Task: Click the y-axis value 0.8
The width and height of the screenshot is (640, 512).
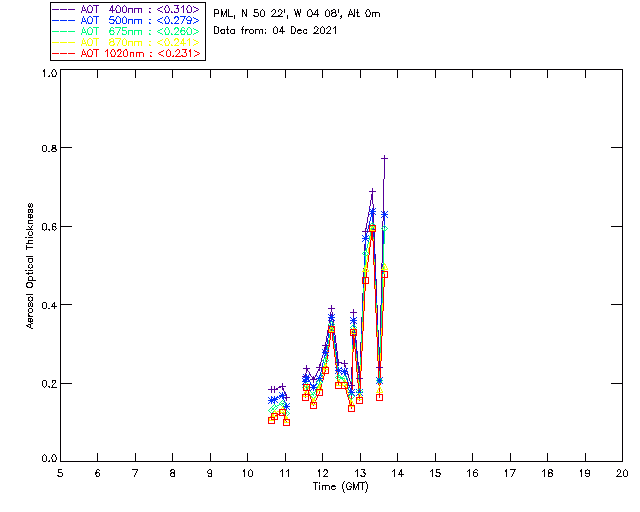Action: tap(49, 148)
